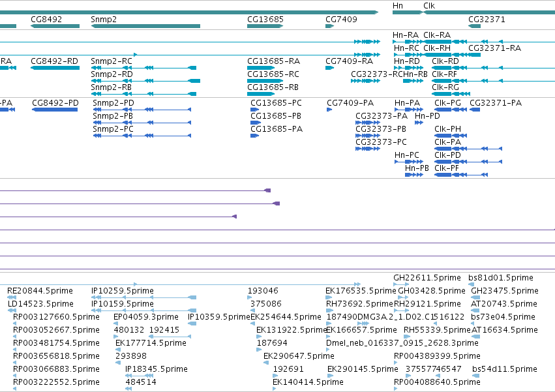Select the Hn-PC protein label

tap(407, 155)
